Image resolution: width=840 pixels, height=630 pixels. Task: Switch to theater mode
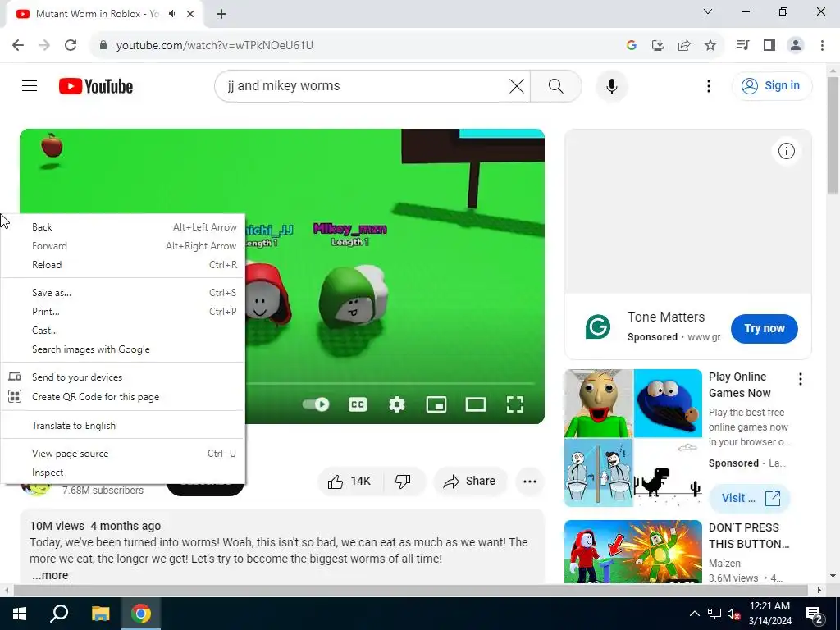click(475, 404)
